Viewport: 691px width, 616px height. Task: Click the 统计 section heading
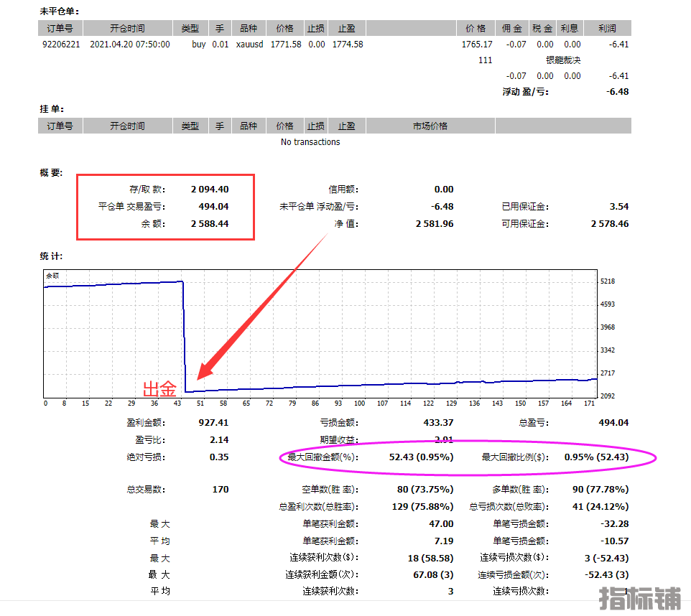51,256
